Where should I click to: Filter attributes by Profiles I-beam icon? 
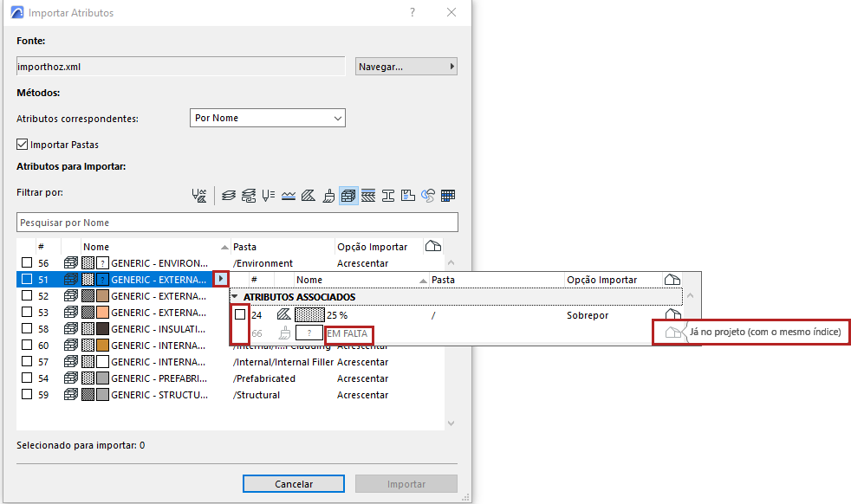[x=389, y=195]
